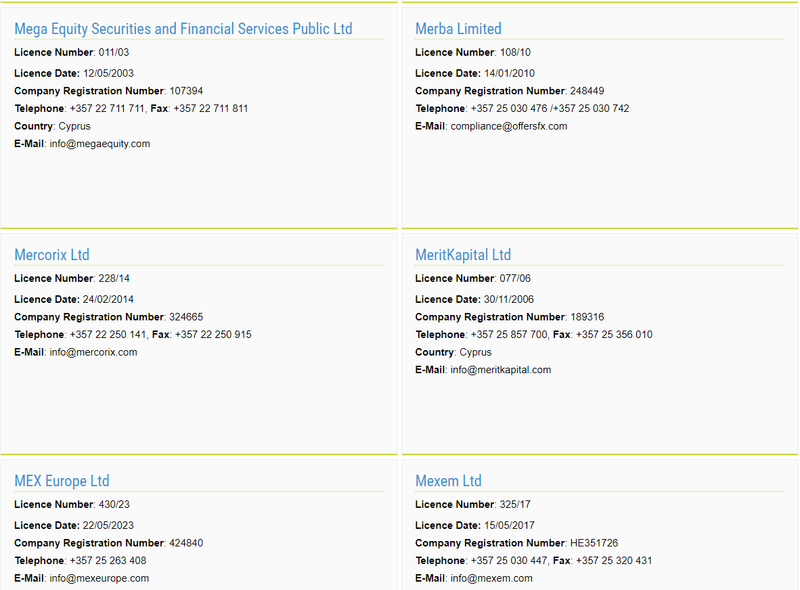Screen dimensions: 800x590
Task: Click MEX Europe telephone +357 25 263 408
Action: pyautogui.click(x=108, y=560)
